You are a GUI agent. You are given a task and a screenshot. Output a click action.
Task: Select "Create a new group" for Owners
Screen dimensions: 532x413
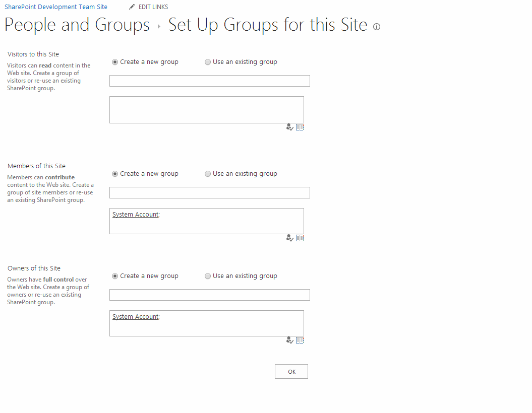[x=114, y=276]
